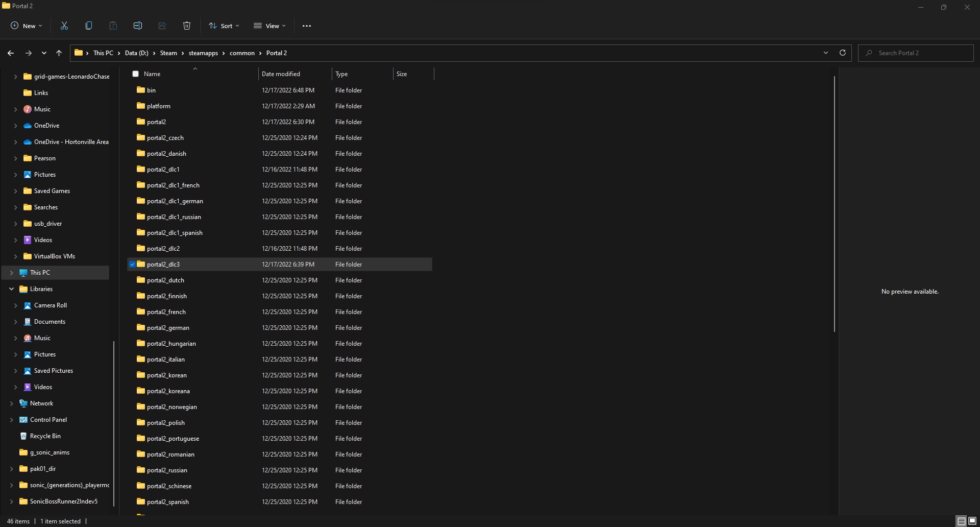Collapse the Libraries tree node
This screenshot has width=980, height=527.
point(11,289)
